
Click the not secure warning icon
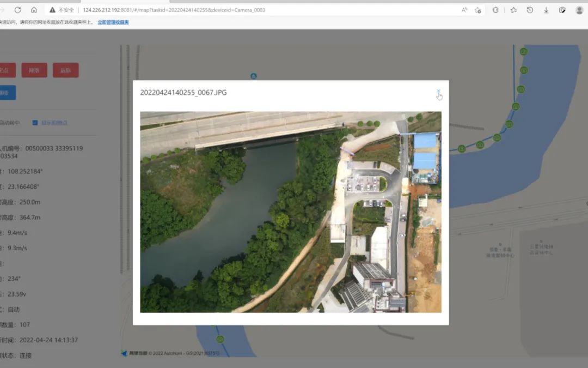(53, 10)
